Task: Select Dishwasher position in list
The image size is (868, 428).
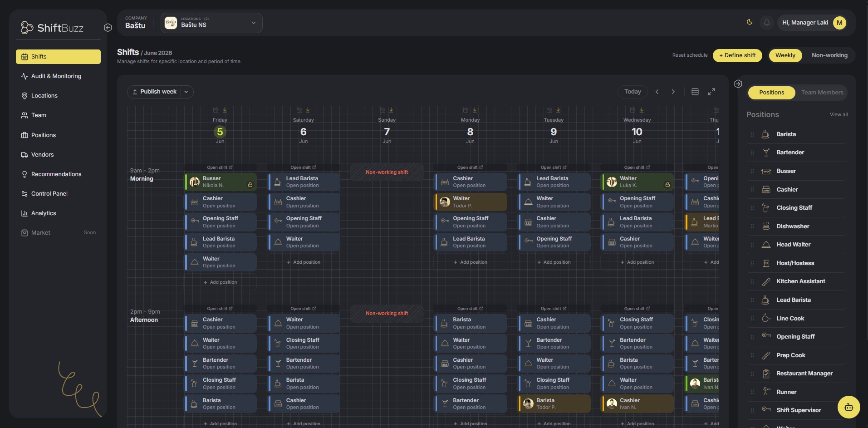Action: (x=796, y=226)
